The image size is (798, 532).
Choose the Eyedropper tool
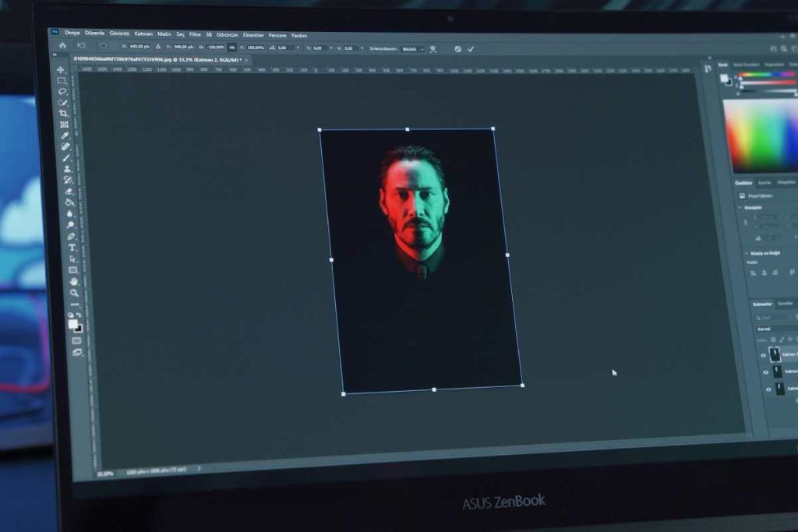tap(65, 136)
